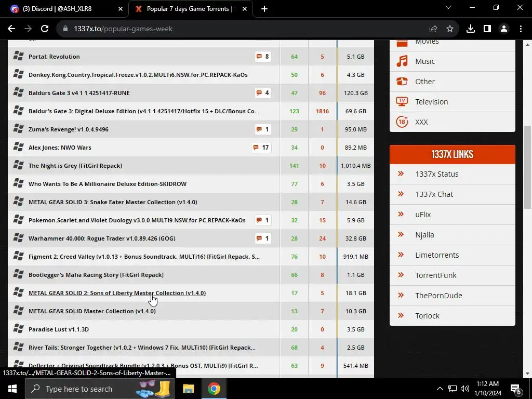Image resolution: width=532 pixels, height=399 pixels.
Task: Open the volume control in system tray
Action: (x=465, y=389)
